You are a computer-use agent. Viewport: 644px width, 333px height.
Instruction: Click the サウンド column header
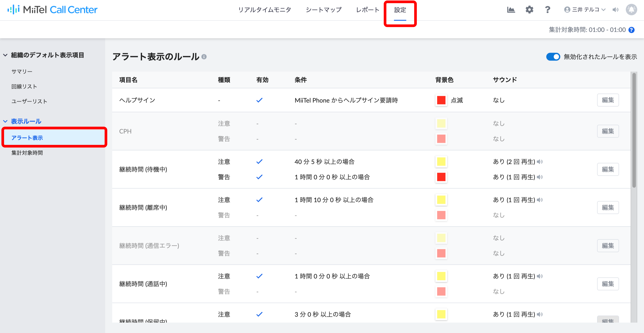pos(505,80)
